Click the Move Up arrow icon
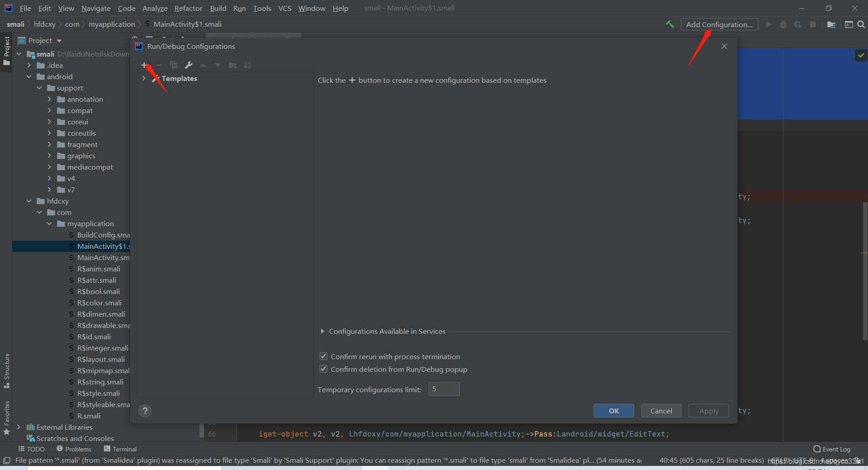This screenshot has width=868, height=470. pyautogui.click(x=203, y=65)
